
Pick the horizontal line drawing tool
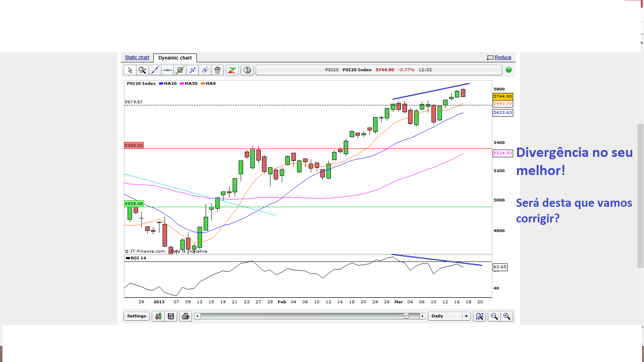point(167,70)
